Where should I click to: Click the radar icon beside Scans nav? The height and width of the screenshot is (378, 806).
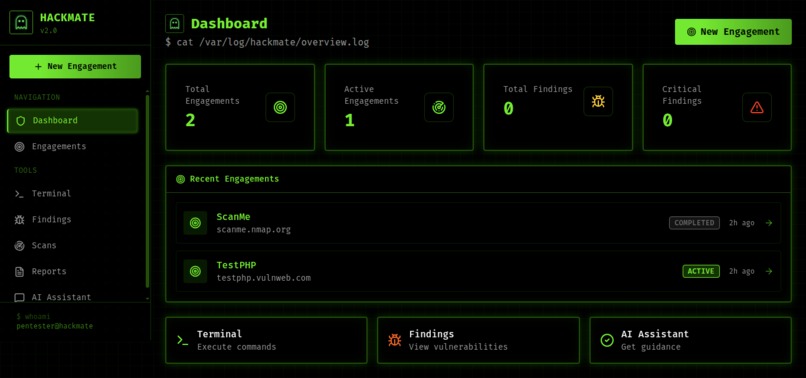coord(19,246)
